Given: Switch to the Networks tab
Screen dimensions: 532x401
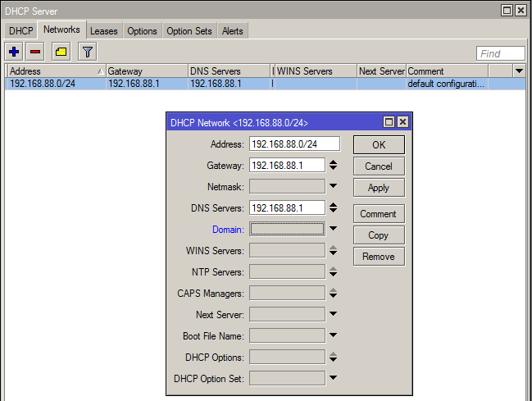Looking at the screenshot, I should click(x=61, y=30).
